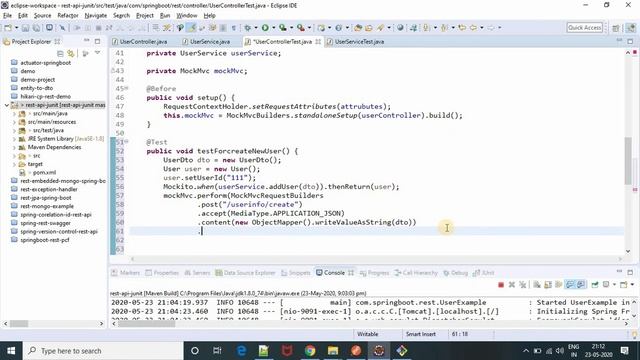Open the File menu
The image size is (640, 360).
[x=7, y=16]
